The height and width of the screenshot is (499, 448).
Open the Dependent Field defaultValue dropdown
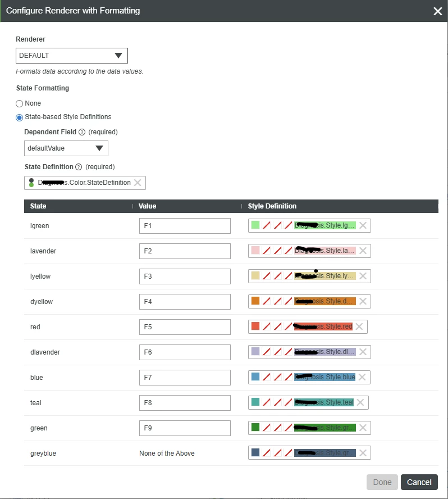coord(66,148)
